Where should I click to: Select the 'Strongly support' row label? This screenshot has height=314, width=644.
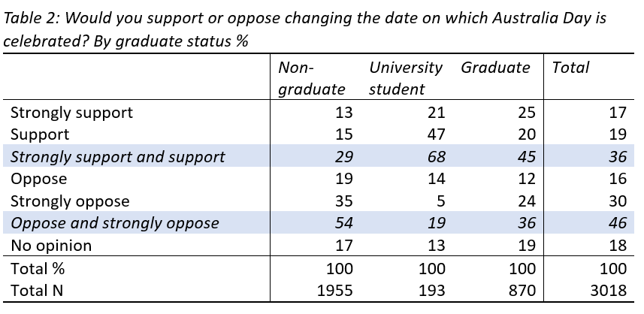click(x=71, y=113)
